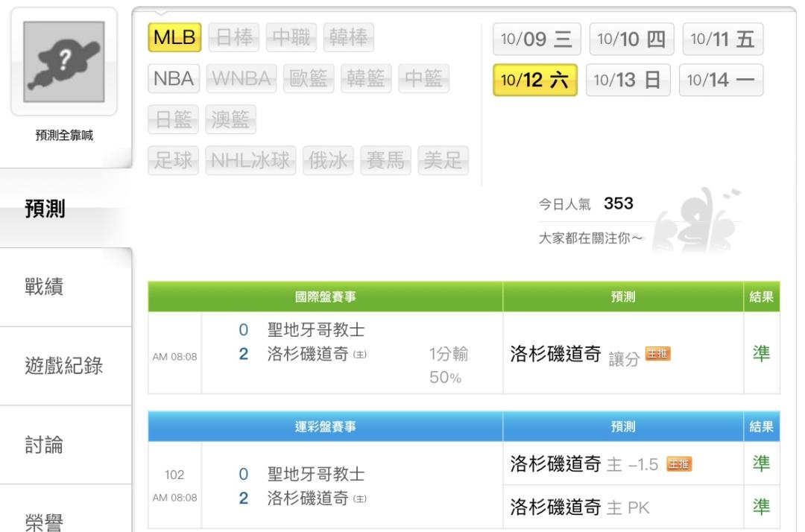The width and height of the screenshot is (805, 532).
Task: Click the 運彩盤賽事 blue table header
Action: [326, 427]
